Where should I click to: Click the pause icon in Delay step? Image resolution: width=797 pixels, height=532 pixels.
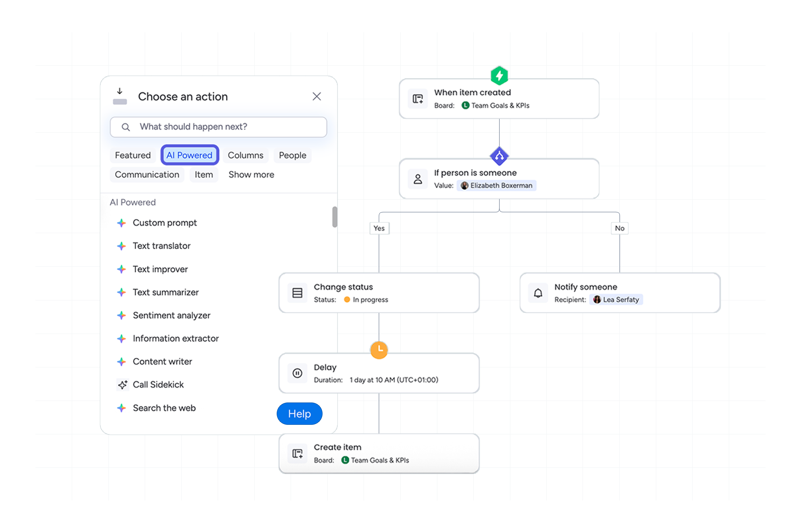tap(297, 373)
